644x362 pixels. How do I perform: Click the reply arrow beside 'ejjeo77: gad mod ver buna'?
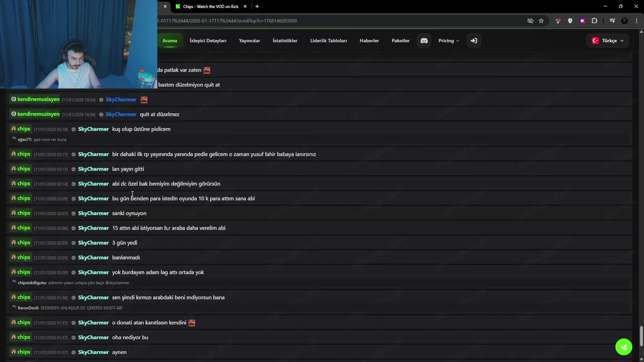pyautogui.click(x=14, y=139)
